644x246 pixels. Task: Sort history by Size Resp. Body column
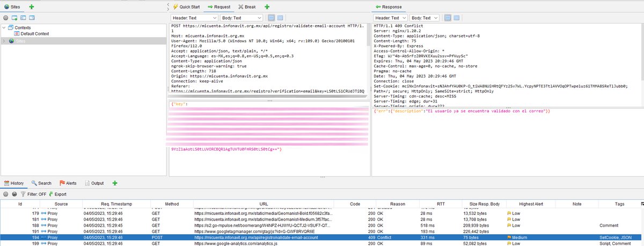click(484, 204)
